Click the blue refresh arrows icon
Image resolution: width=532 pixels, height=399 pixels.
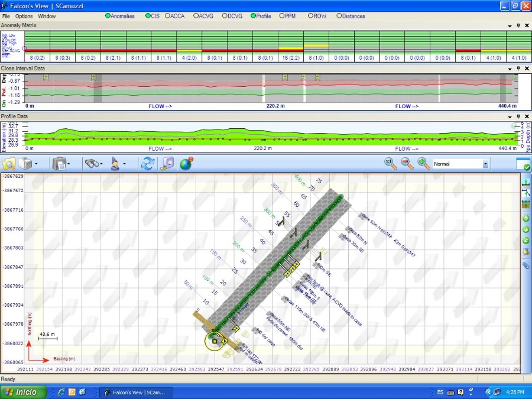pyautogui.click(x=147, y=164)
